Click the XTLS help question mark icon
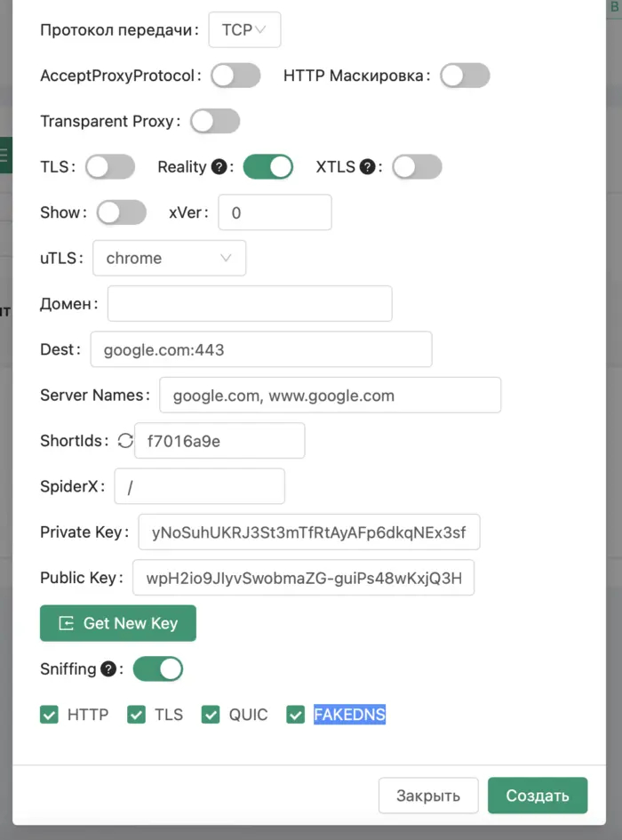Viewport: 622px width, 840px height. click(x=368, y=167)
